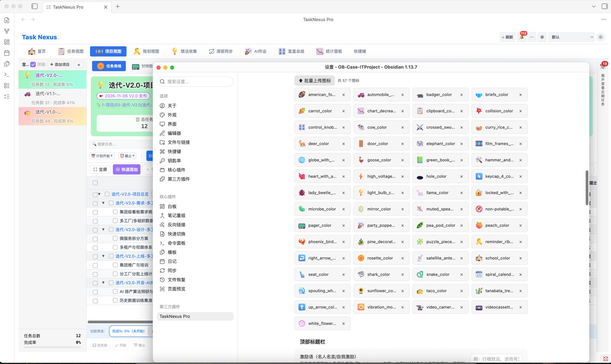The width and height of the screenshot is (611, 364).
Task: Open Obsidian command palette in left ribbon
Action: (7, 75)
